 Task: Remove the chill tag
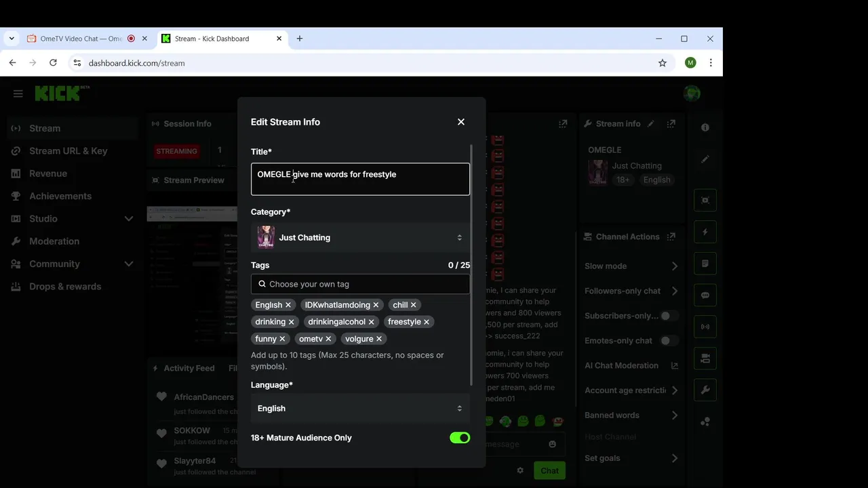click(x=413, y=305)
